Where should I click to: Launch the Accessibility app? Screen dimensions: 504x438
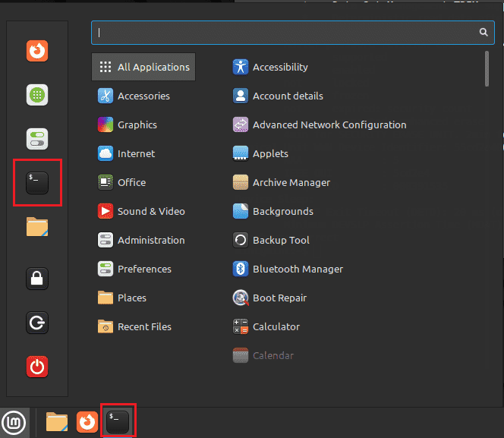click(x=270, y=67)
